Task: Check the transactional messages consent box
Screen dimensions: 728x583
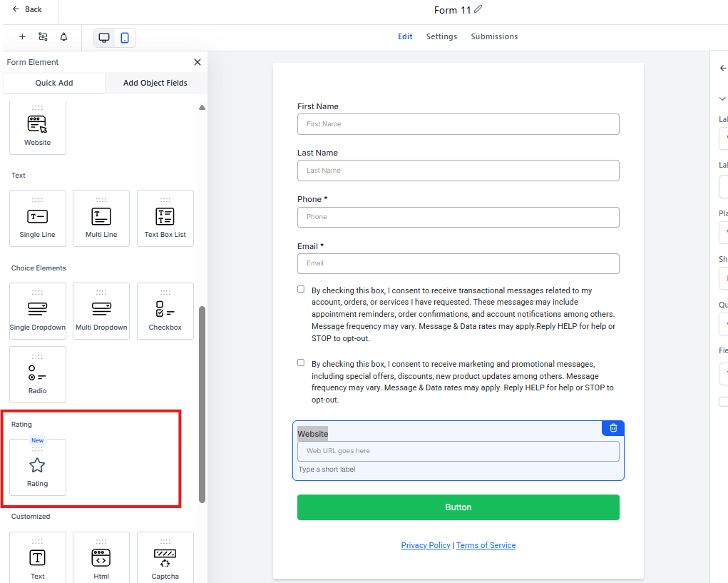Action: [301, 290]
